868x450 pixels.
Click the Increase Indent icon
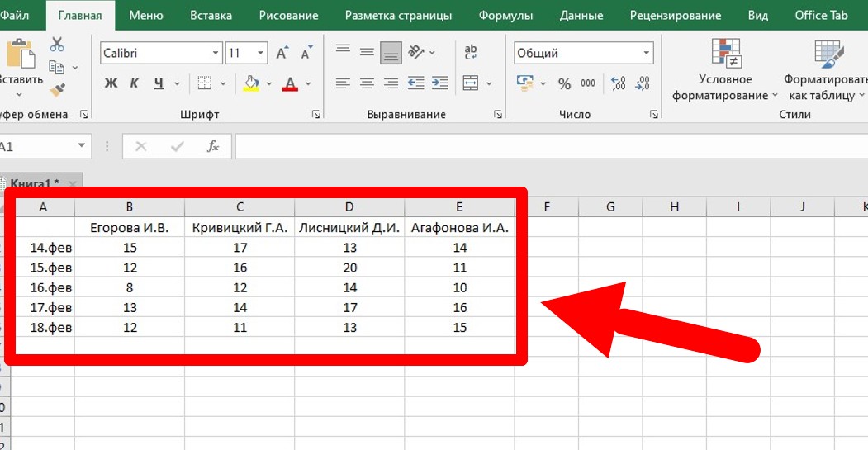pyautogui.click(x=440, y=83)
